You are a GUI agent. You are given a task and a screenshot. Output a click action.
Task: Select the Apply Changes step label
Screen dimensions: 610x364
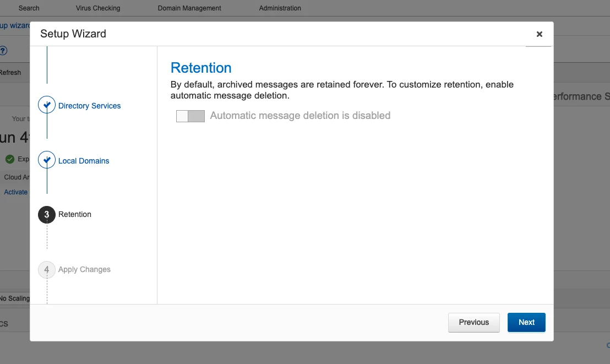84,269
